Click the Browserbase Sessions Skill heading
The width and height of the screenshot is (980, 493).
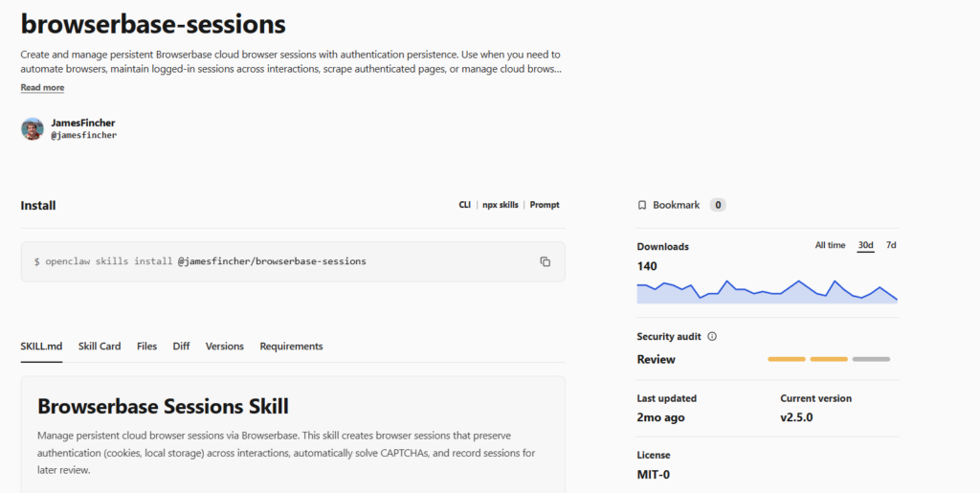click(163, 406)
